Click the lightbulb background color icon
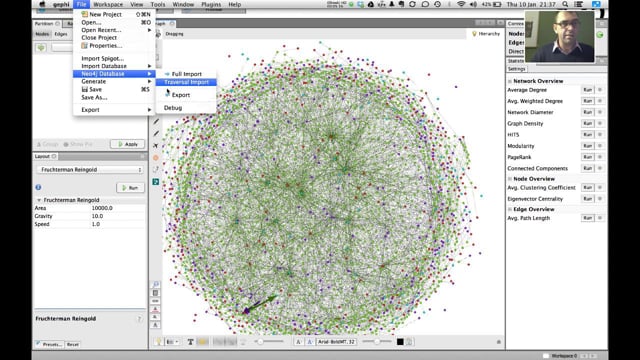 158,342
